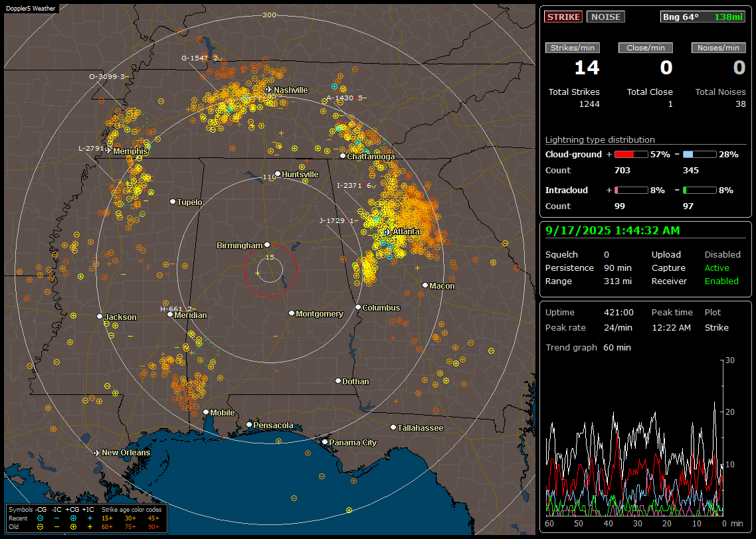Click the Uptime 421:00 value
Viewport: 756px width, 539px height.
618,313
